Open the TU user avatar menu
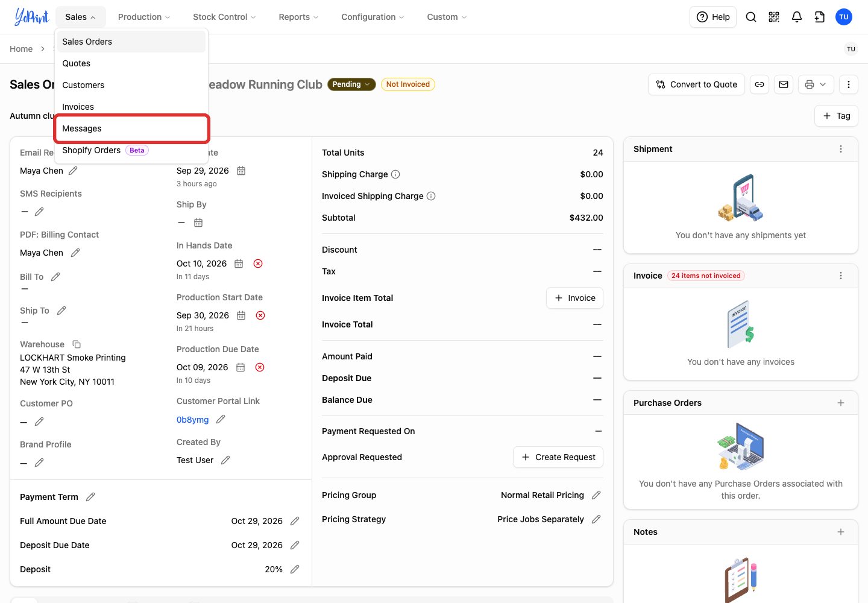The image size is (868, 603). (x=844, y=17)
